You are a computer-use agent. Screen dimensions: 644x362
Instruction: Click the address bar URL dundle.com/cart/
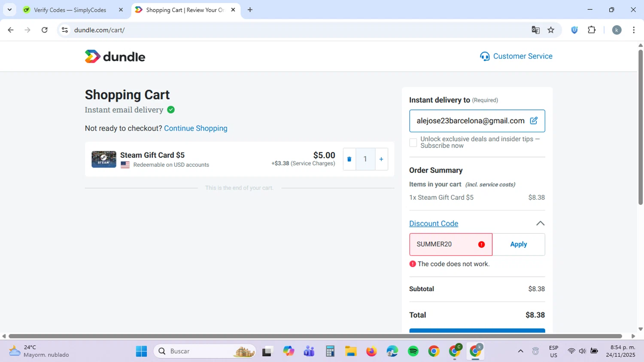(x=99, y=30)
